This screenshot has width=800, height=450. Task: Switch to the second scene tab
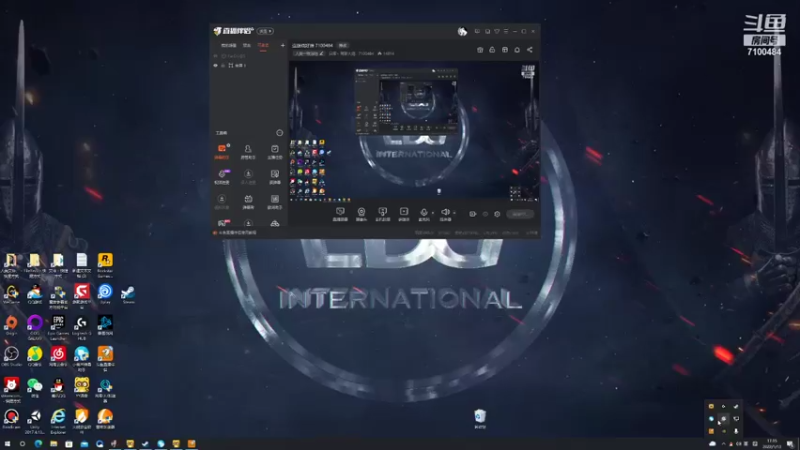pos(247,45)
